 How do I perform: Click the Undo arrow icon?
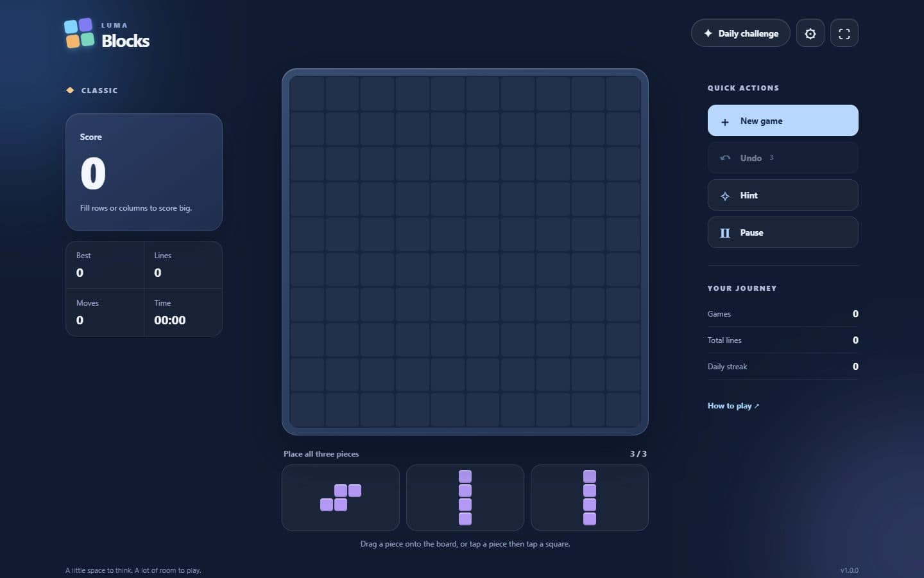coord(725,158)
